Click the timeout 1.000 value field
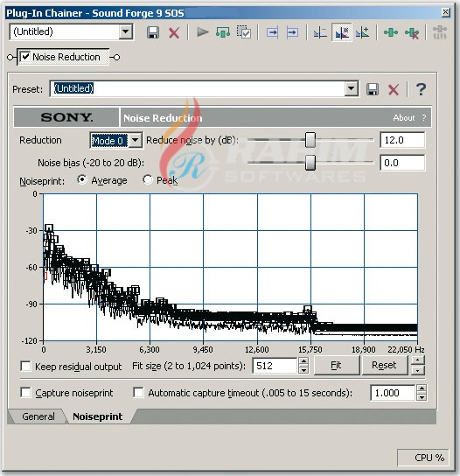This screenshot has width=460, height=476. (x=393, y=393)
